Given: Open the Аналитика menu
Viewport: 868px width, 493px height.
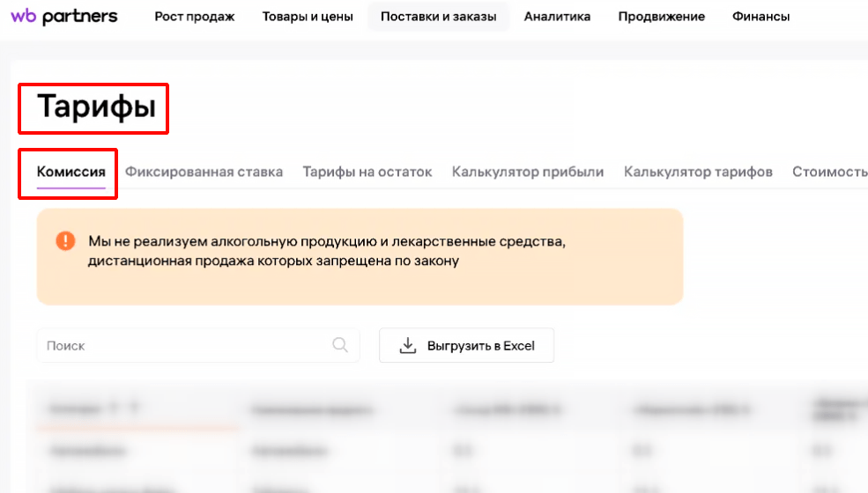Looking at the screenshot, I should click(x=557, y=17).
